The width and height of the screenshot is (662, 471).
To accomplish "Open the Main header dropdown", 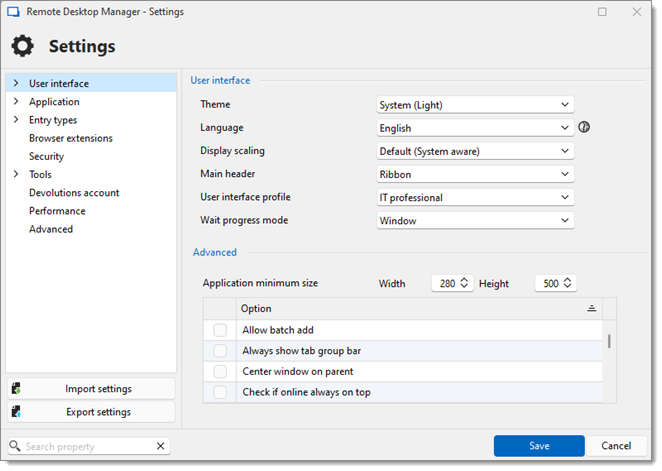I will [475, 174].
